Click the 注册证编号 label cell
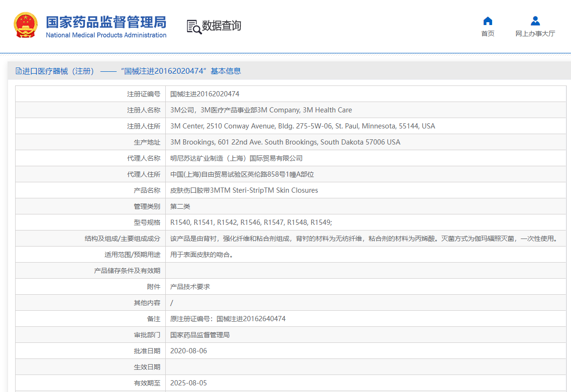The height and width of the screenshot is (392, 571). point(91,94)
